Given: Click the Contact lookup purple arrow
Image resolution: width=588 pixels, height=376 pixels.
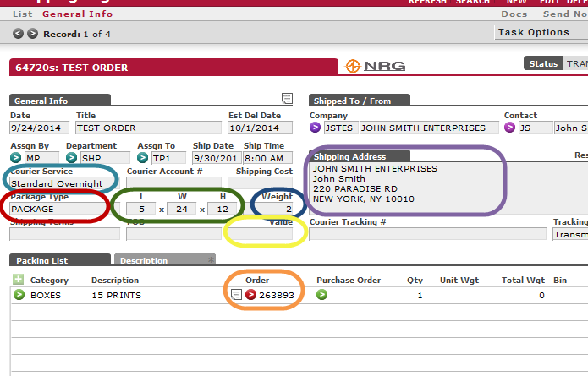Looking at the screenshot, I should coord(509,128).
